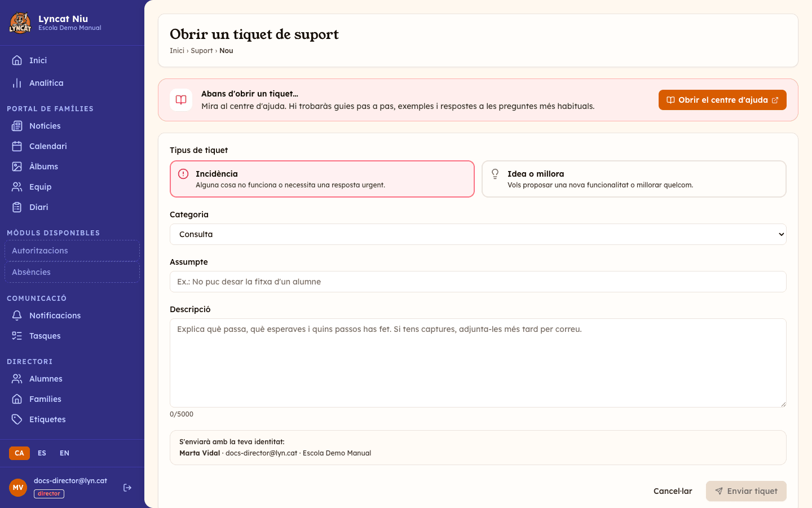Viewport: 812px width, 508px height.
Task: Open the Absències module
Action: (x=72, y=272)
